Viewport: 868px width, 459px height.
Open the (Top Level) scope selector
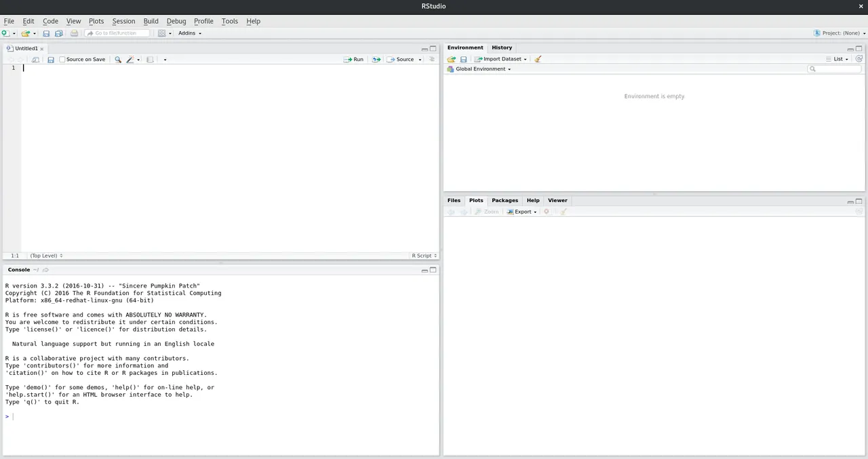click(x=46, y=256)
